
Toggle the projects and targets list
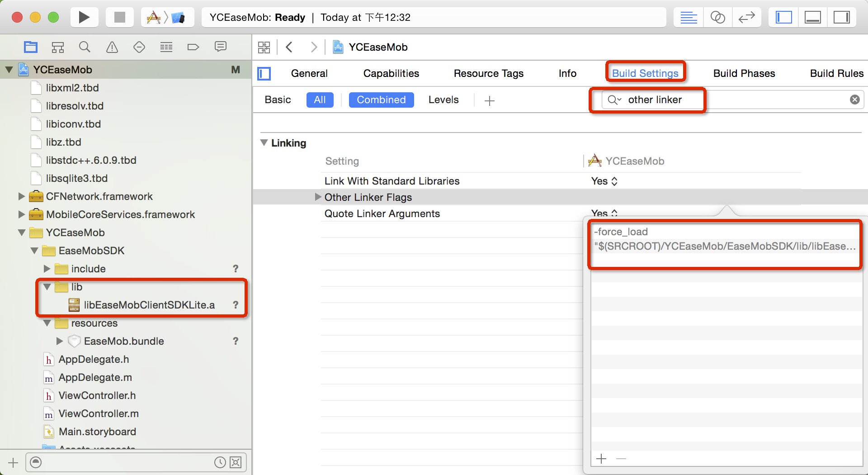click(264, 73)
